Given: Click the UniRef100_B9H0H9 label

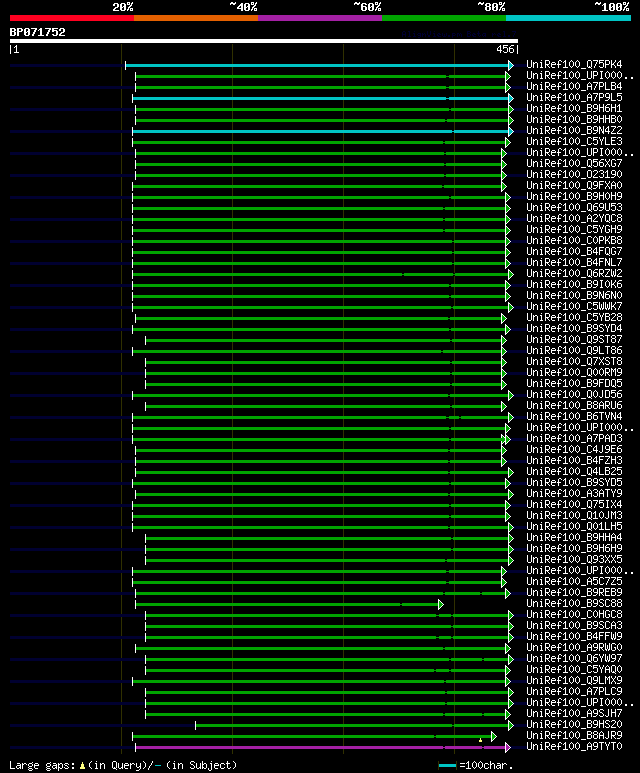Looking at the screenshot, I should point(574,197).
